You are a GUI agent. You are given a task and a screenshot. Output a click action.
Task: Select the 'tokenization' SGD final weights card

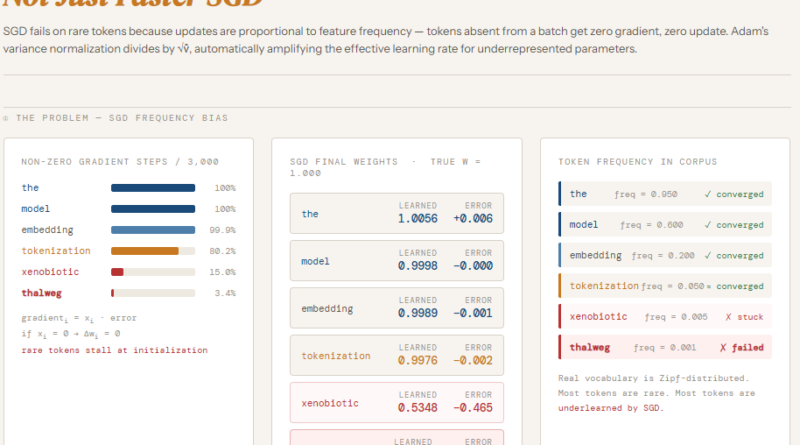(397, 356)
